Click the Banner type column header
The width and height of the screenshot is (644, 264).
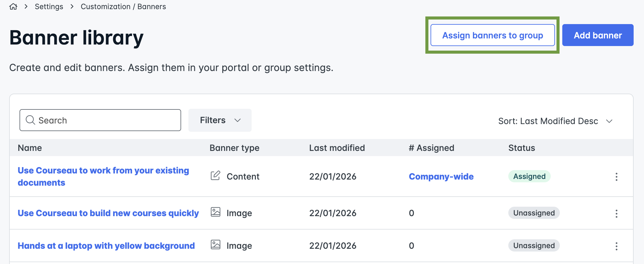pos(234,148)
